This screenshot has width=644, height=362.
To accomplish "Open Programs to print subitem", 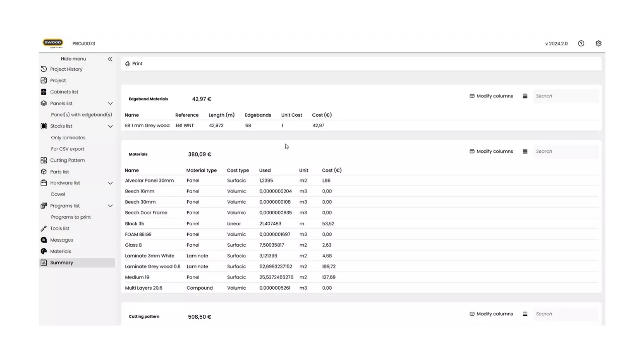I will [71, 217].
